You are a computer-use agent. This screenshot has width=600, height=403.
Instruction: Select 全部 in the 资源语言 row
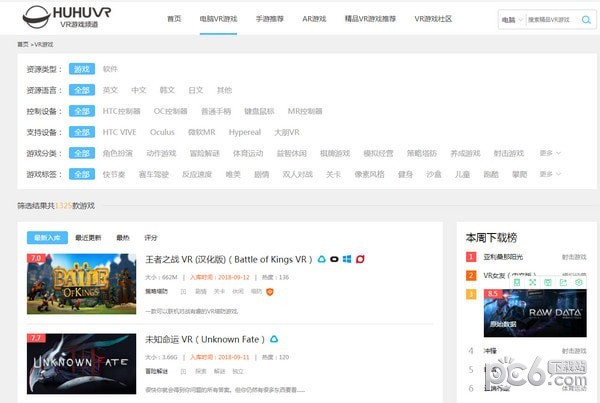pos(82,90)
